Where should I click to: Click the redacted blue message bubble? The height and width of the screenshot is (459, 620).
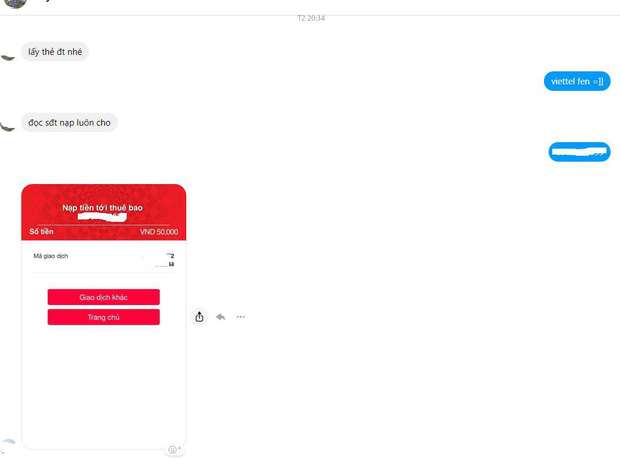[x=579, y=152]
